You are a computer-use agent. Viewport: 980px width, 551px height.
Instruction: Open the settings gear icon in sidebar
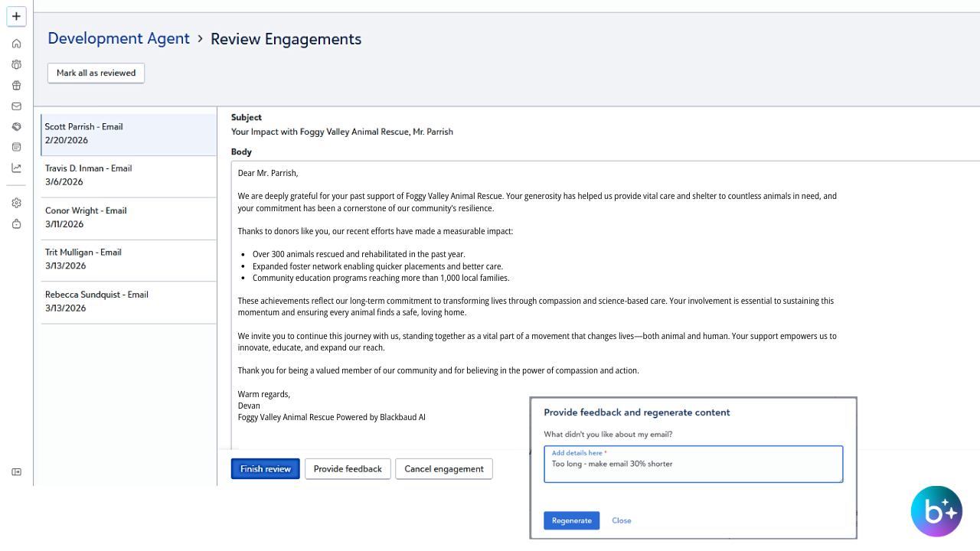pos(16,203)
